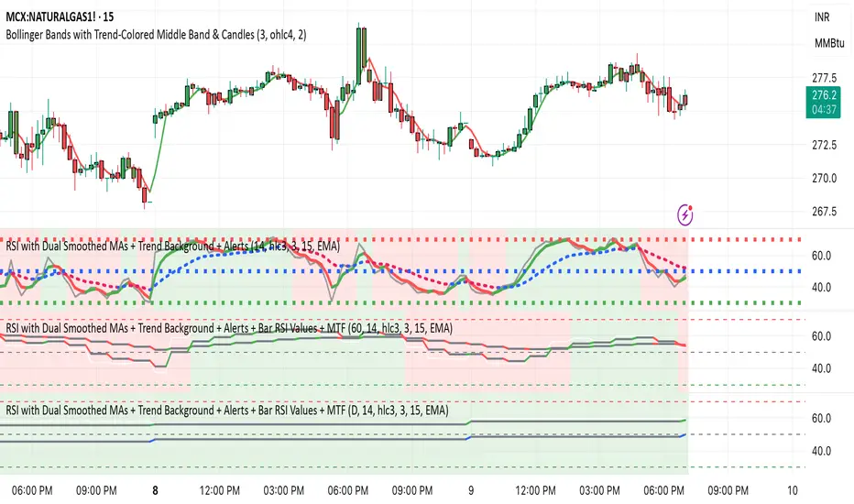Screen dimensions: 854x504
Task: Click the current price label 276.2
Action: (824, 95)
